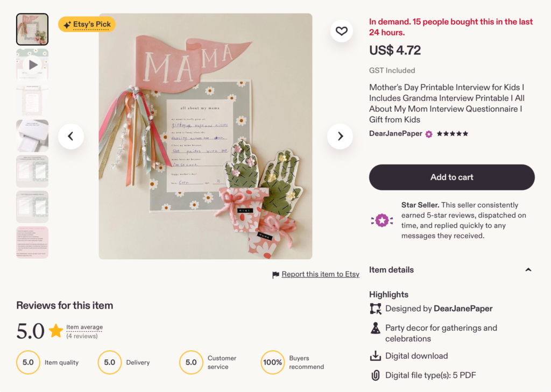The image size is (551, 392).
Task: Open DearJanePaper link in Highlights
Action: point(463,309)
